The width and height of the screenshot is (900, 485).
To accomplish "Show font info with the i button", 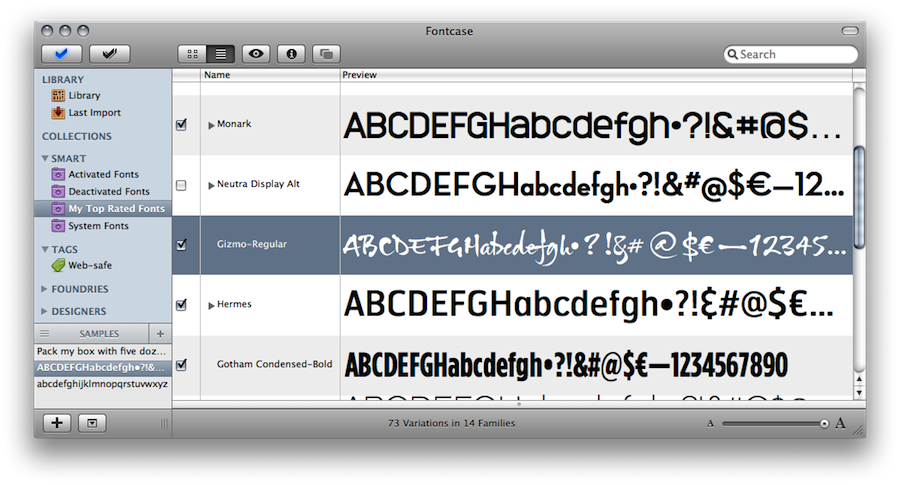I will pos(291,54).
